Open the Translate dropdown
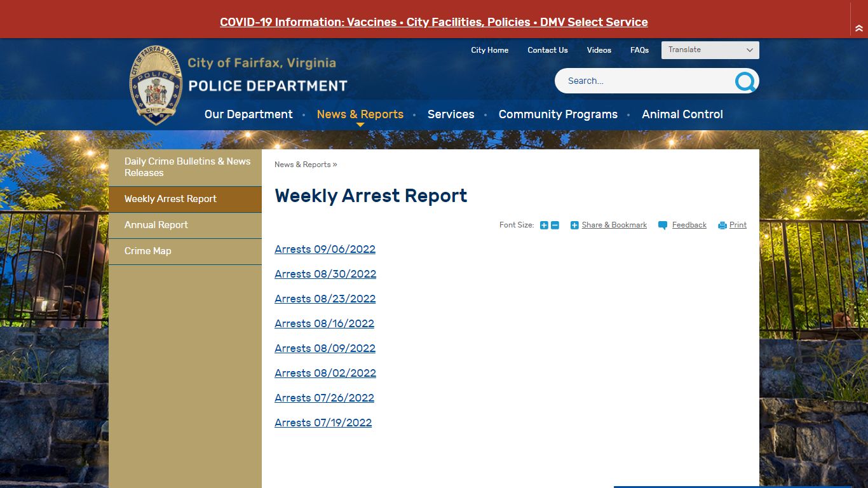This screenshot has width=868, height=488. 710,50
